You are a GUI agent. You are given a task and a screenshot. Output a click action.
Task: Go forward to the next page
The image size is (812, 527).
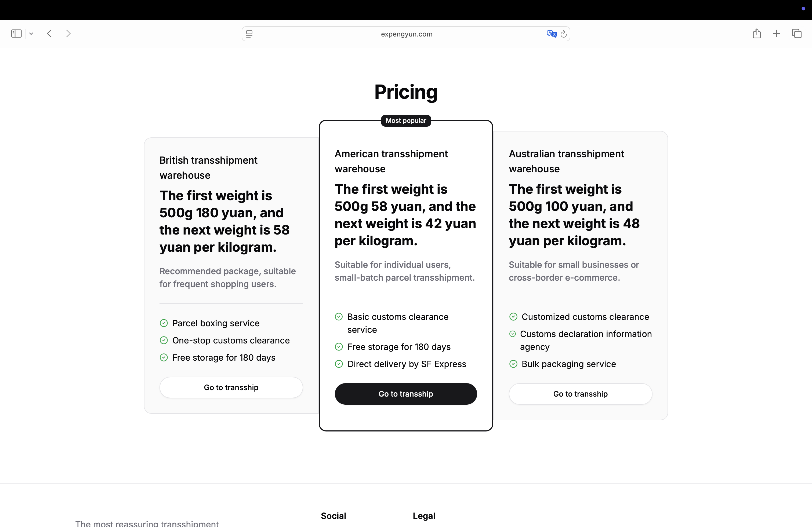point(68,33)
